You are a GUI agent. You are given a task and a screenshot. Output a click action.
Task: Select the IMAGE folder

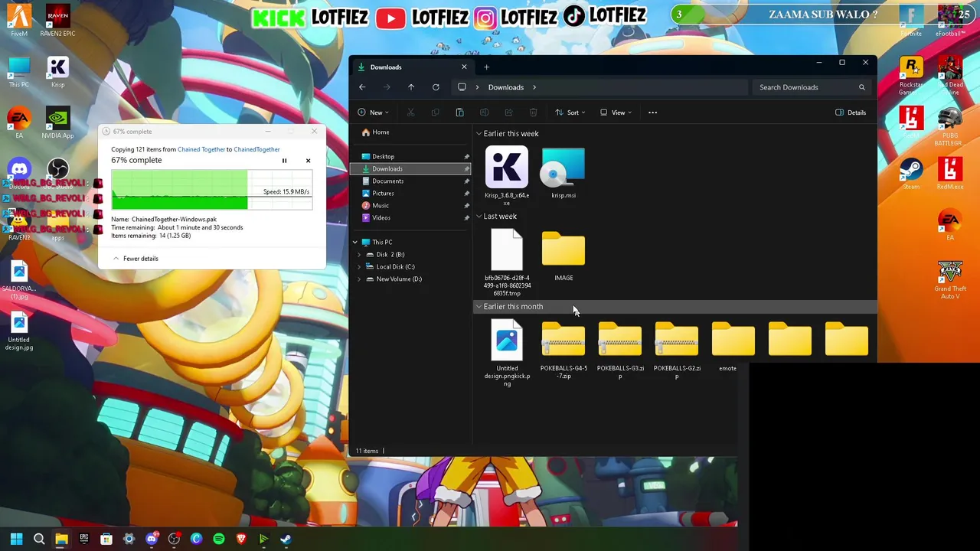click(563, 256)
